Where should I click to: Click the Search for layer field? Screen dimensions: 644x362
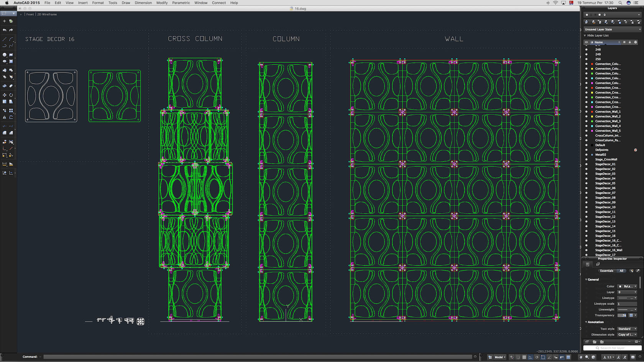tap(613, 348)
